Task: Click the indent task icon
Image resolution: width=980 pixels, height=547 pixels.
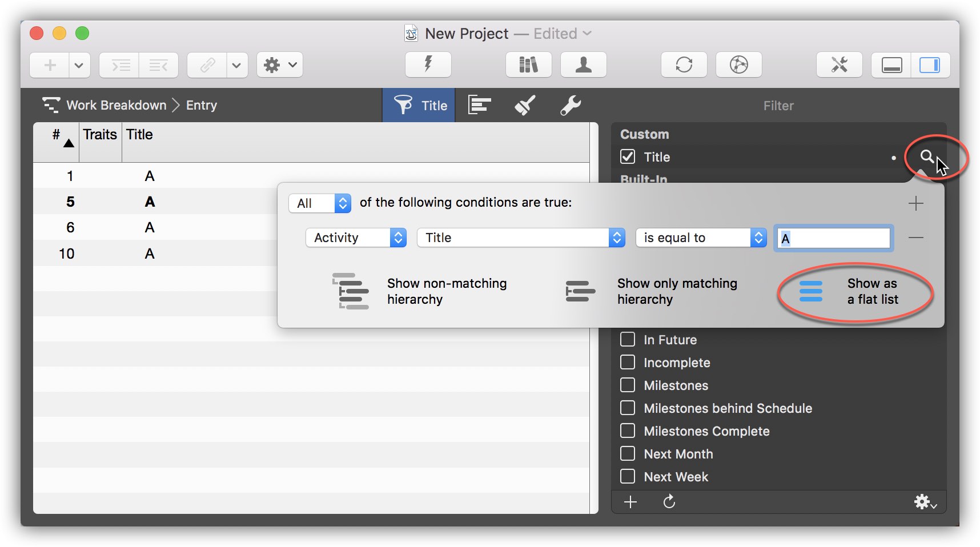Action: pos(119,65)
